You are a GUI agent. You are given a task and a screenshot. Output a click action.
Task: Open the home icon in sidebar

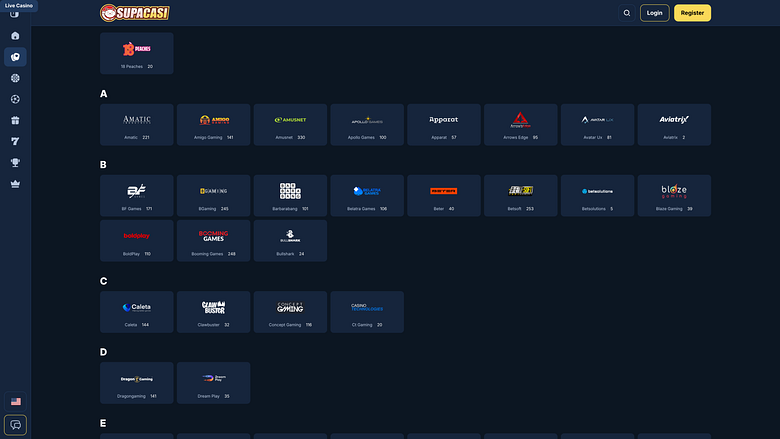pos(15,36)
